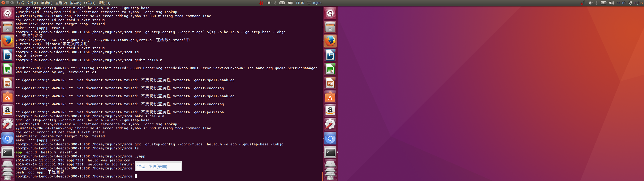Viewport: 644px width, 181px height.
Task: Launch Chromium from launcher beside the terminal
Action: tap(8, 138)
